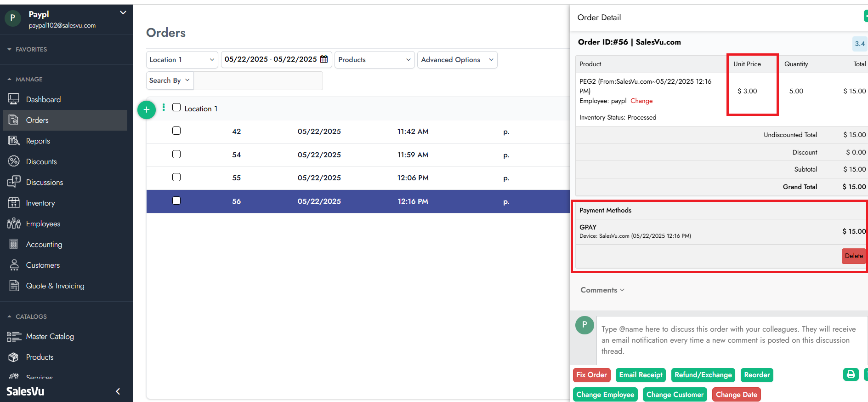
Task: Click the Fix Order button
Action: [x=592, y=375]
